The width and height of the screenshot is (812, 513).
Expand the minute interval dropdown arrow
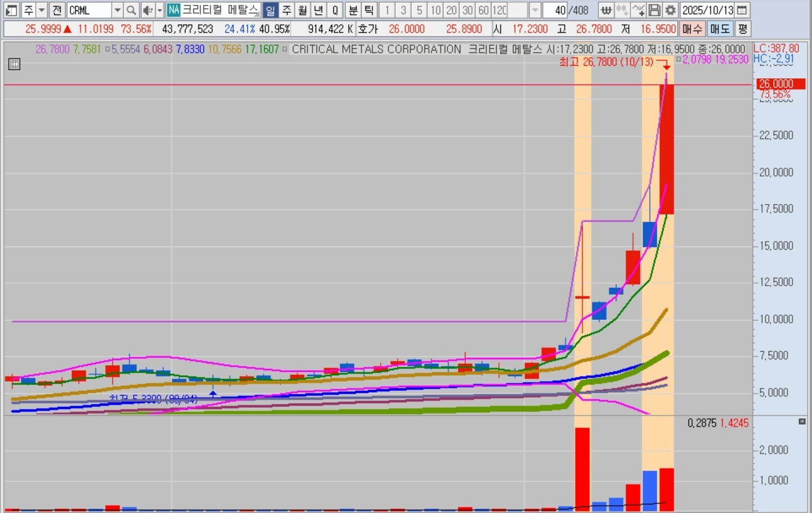click(x=535, y=10)
